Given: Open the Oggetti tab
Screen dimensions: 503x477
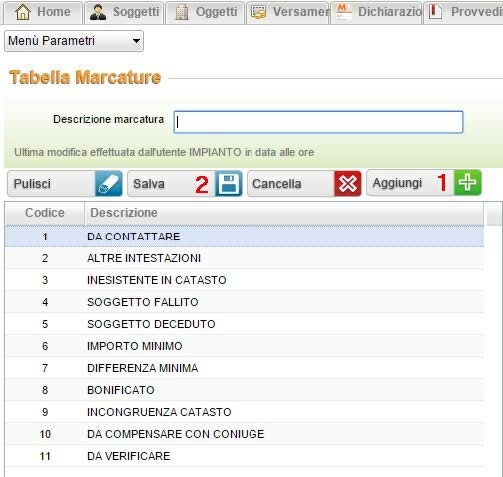Looking at the screenshot, I should pyautogui.click(x=205, y=12).
